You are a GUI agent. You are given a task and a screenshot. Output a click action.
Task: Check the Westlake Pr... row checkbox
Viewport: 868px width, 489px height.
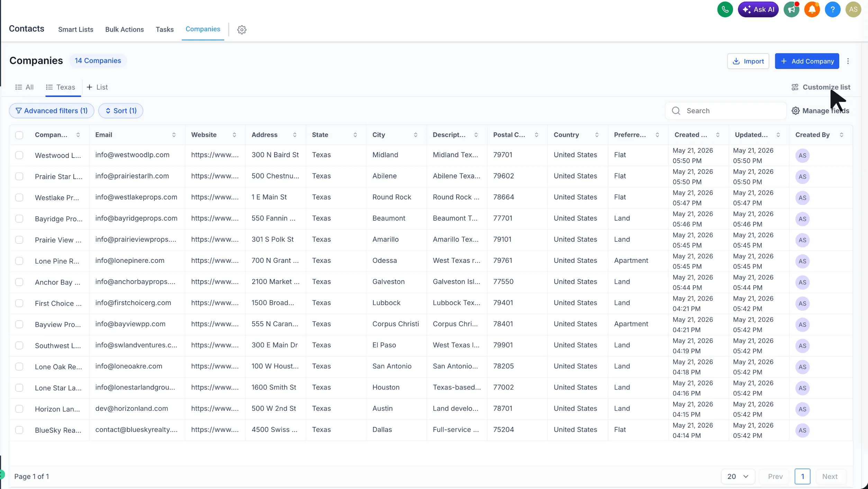pos(19,197)
